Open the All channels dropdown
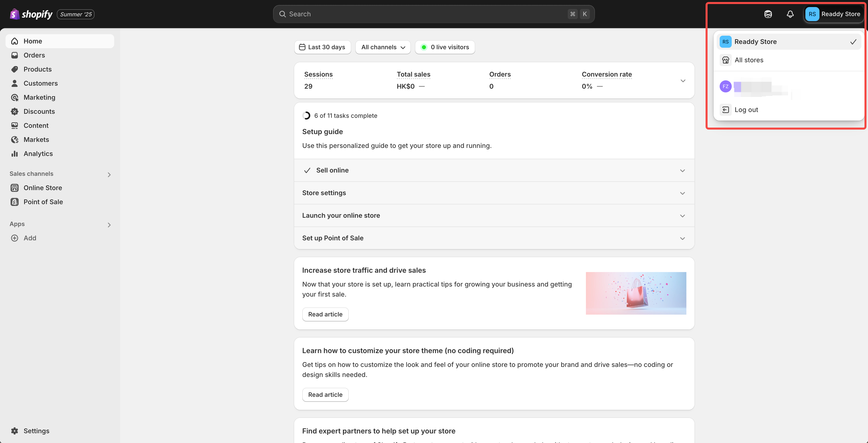This screenshot has width=868, height=443. click(x=383, y=47)
